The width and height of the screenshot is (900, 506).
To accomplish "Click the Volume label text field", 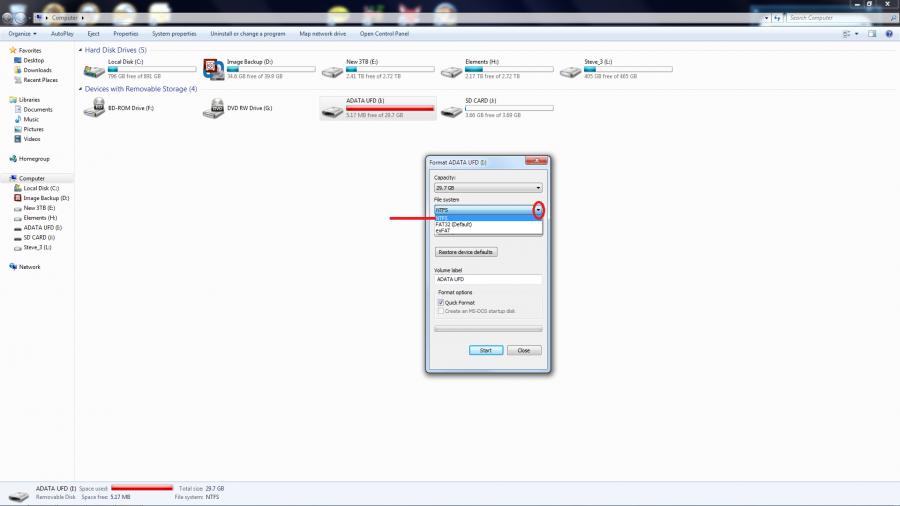I will point(488,279).
